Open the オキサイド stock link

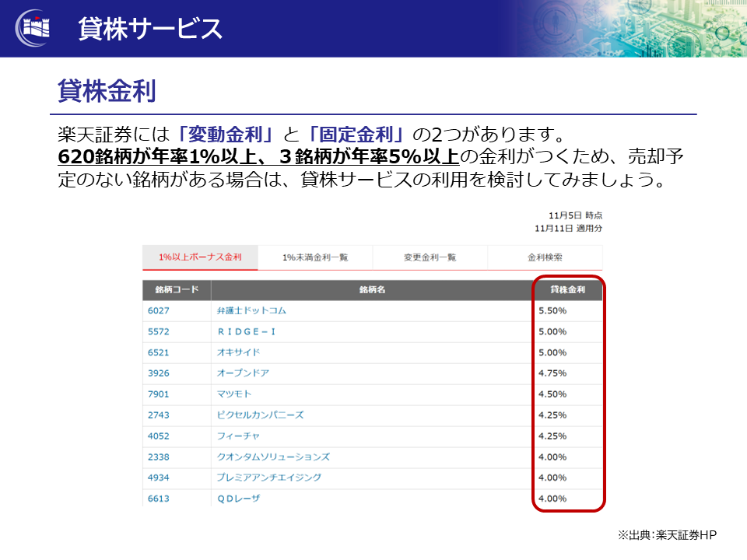click(x=238, y=352)
